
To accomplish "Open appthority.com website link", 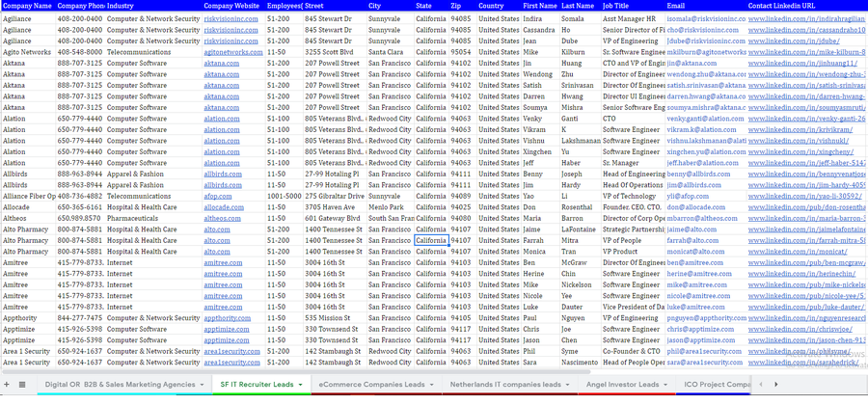I will point(227,317).
